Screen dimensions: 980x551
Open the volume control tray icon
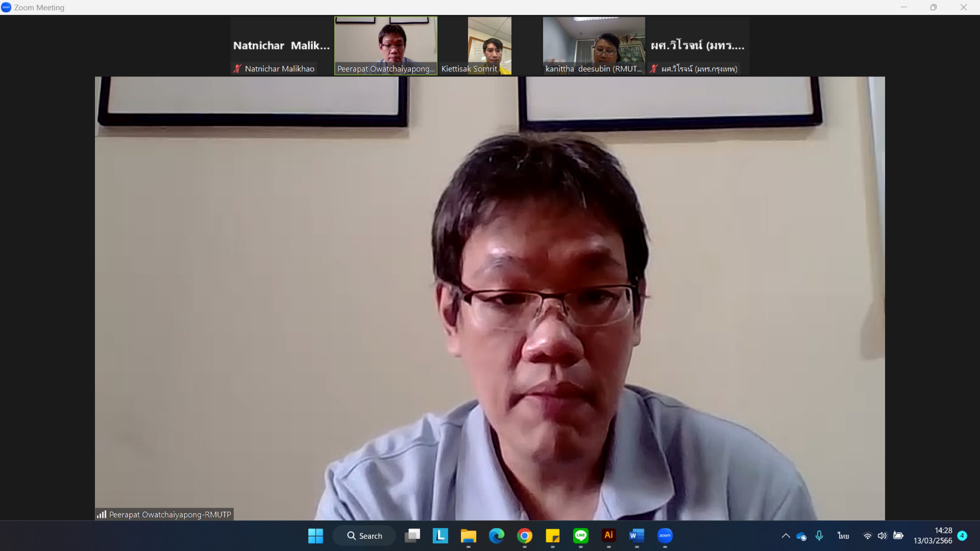pos(882,536)
